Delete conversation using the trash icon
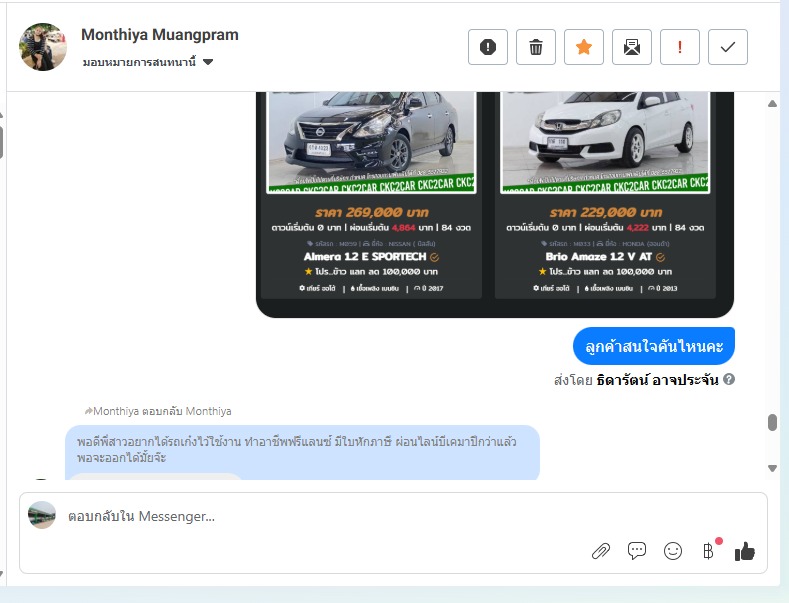This screenshot has height=603, width=789. tap(536, 47)
